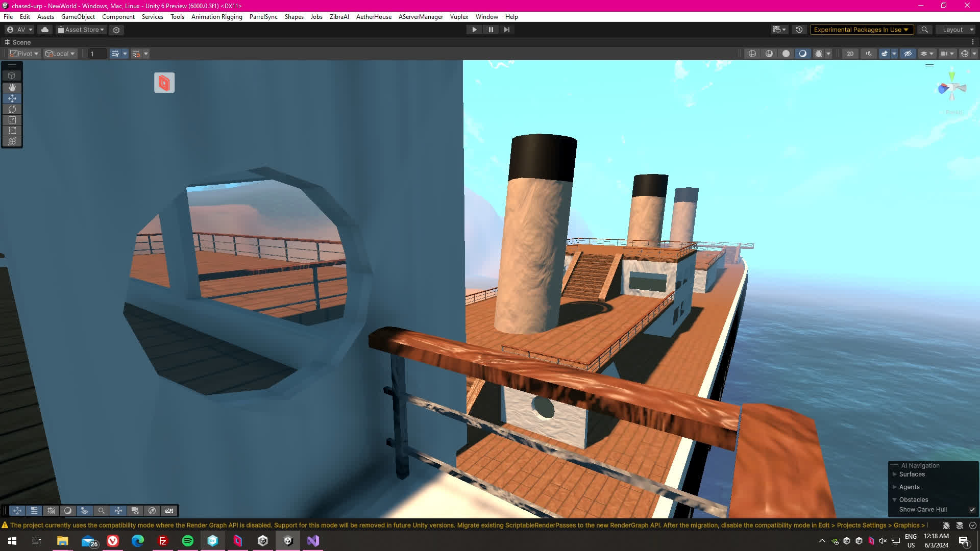Open the Animation Rigging menu
Viewport: 980px width, 551px height.
(x=216, y=17)
